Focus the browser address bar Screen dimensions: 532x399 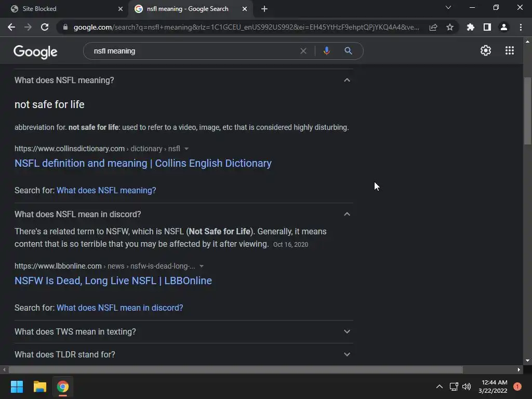click(246, 27)
